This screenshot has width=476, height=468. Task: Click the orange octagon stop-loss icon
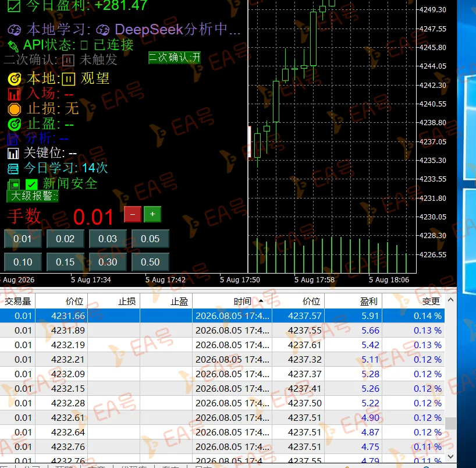pyautogui.click(x=15, y=109)
